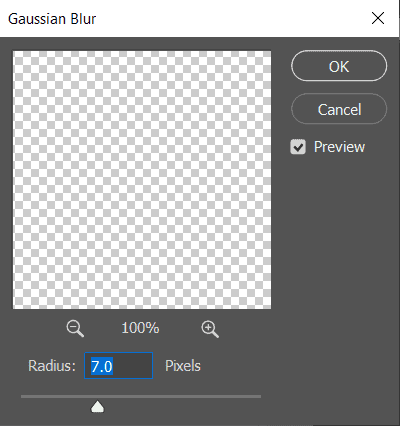Click the 100% zoom level readout
This screenshot has width=400, height=426.
coord(140,328)
